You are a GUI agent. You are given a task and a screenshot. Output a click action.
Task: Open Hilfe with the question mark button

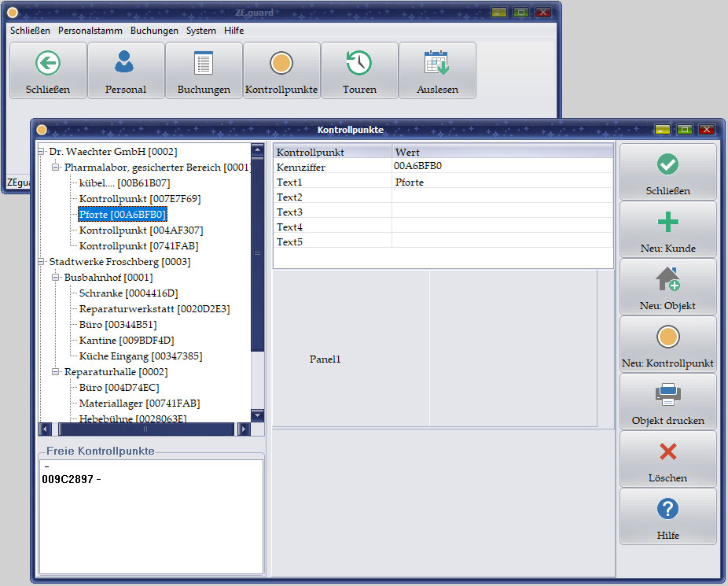667,516
